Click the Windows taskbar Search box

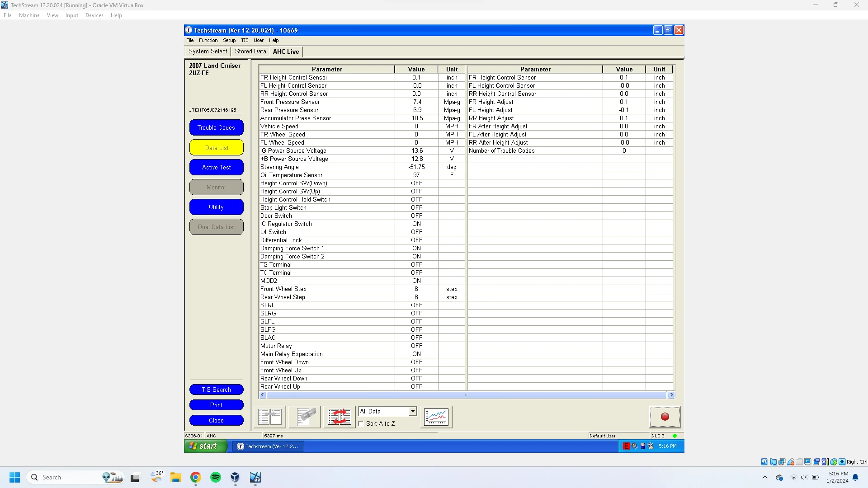pos(76,477)
